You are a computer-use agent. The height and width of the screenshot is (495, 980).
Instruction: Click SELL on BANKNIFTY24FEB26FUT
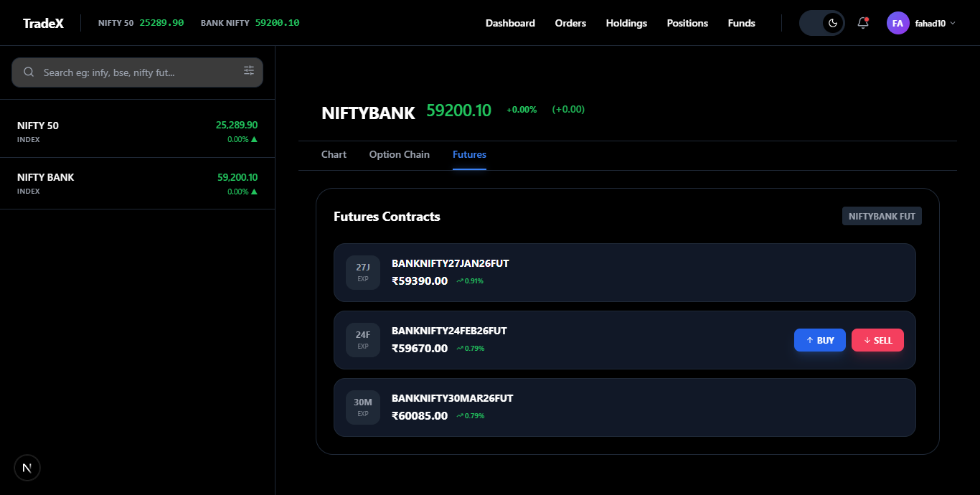coord(877,339)
